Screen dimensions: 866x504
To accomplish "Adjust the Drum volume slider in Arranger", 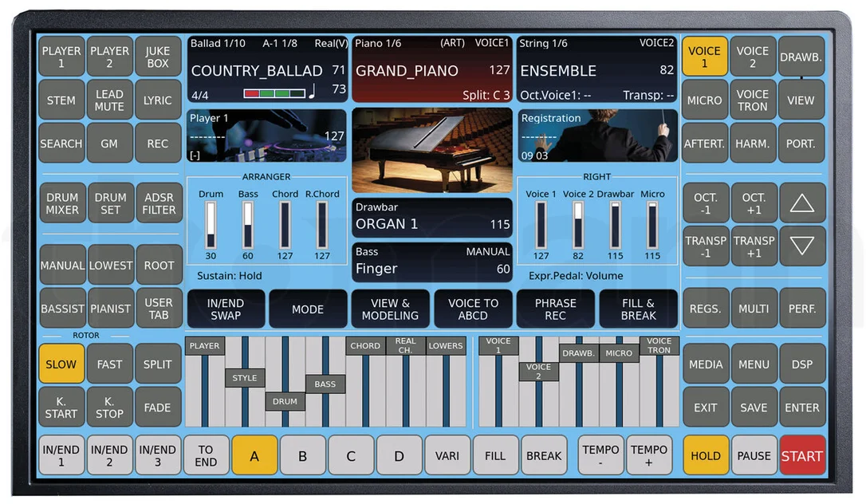I will coord(211,225).
